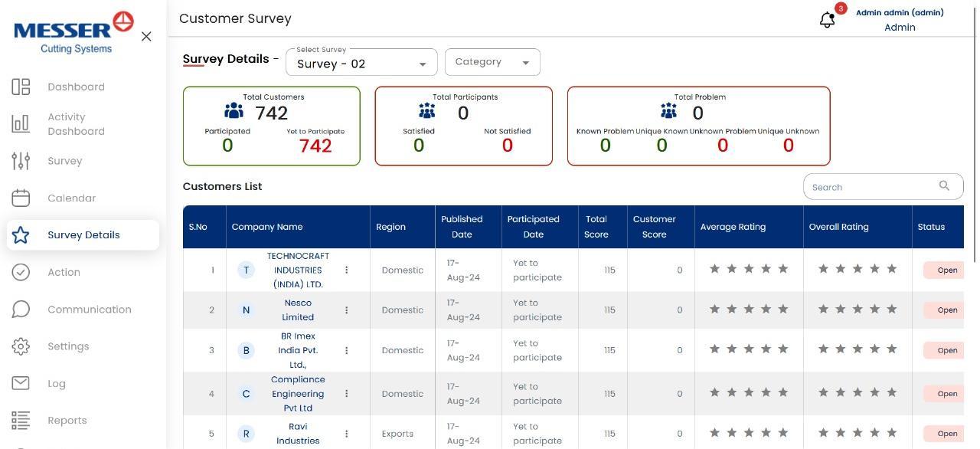Image resolution: width=980 pixels, height=449 pixels.
Task: Click the notification bell showing 3 alerts
Action: (827, 19)
